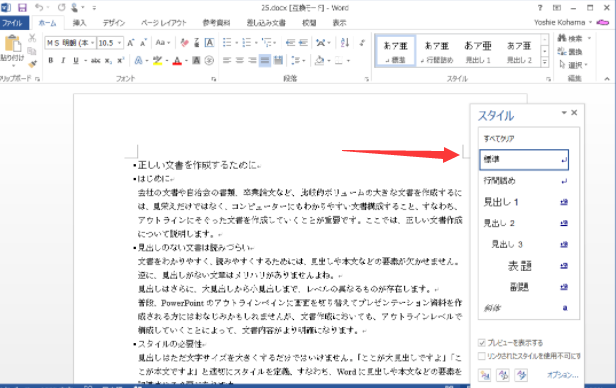
Task: Select the Format Painter brush icon
Action: click(32, 63)
